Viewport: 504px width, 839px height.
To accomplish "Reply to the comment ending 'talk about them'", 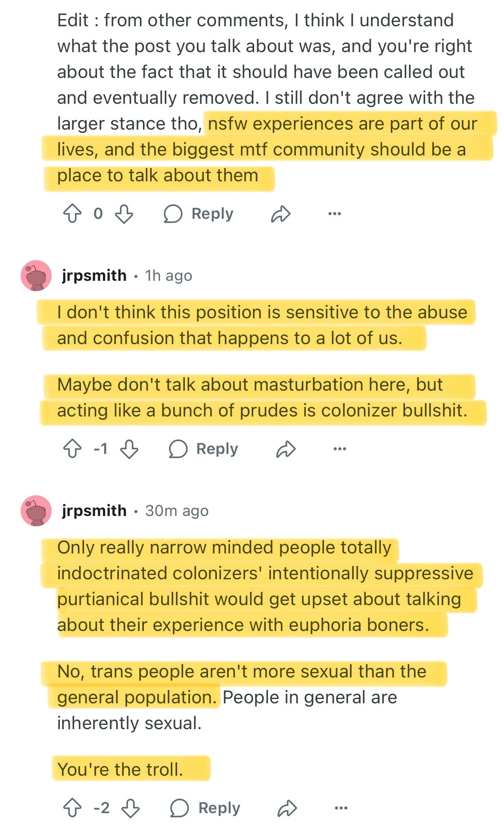I will click(x=199, y=214).
